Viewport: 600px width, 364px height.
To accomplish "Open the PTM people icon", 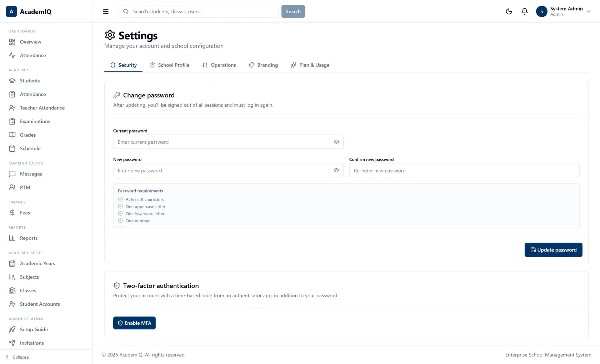I will pos(12,187).
